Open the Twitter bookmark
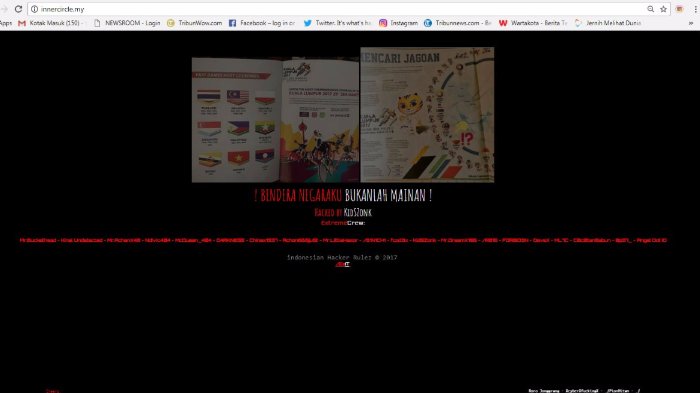The width and height of the screenshot is (700, 393). click(x=338, y=23)
